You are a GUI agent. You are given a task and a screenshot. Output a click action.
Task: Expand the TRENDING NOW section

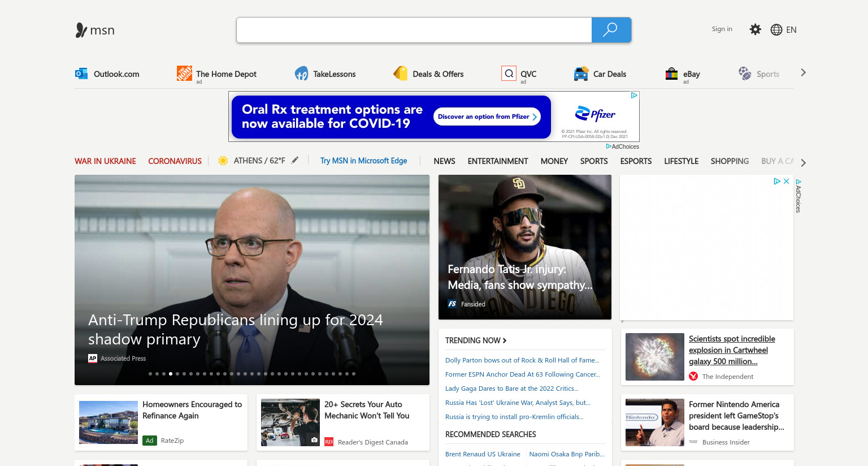click(476, 340)
